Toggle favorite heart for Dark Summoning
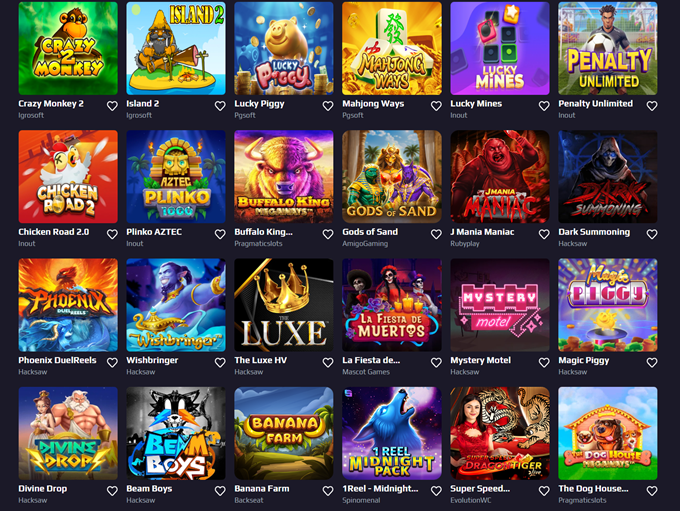The image size is (680, 511). (652, 234)
